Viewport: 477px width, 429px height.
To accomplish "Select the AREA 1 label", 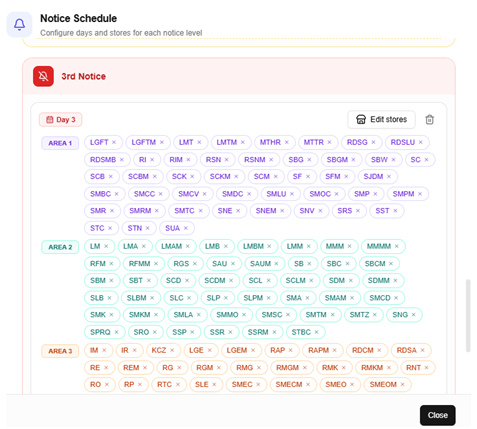I will point(60,143).
